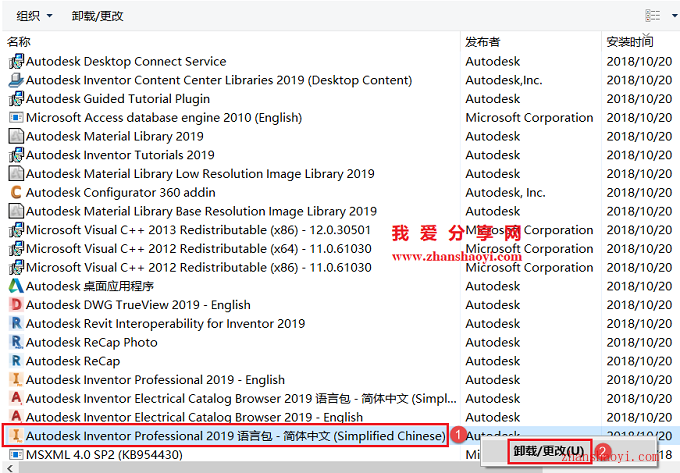680x473 pixels.
Task: Click the Autodesk Desktop Connect Service icon
Action: 16,62
